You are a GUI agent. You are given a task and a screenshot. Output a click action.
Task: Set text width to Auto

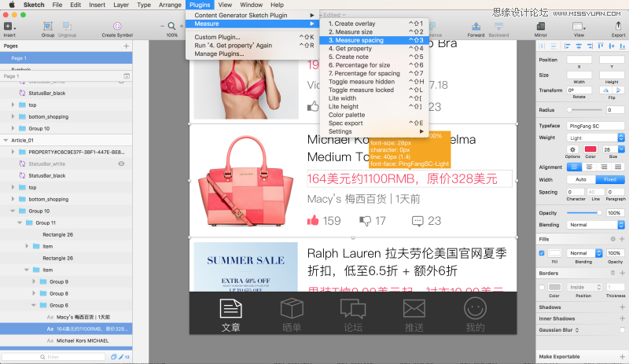coord(581,179)
